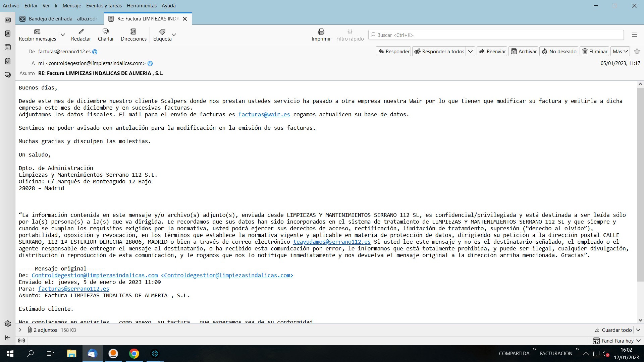This screenshot has width=644, height=362.
Task: Open the settings gear in sidebar
Action: click(8, 324)
